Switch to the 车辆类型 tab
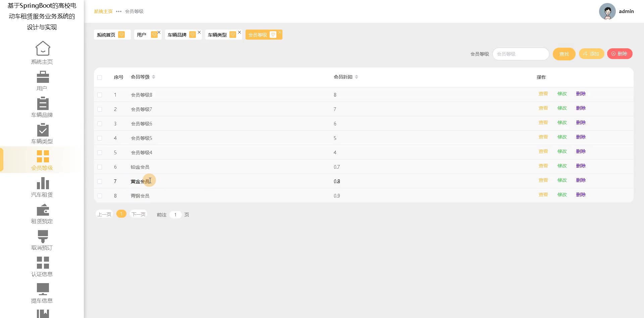Viewport: 644px width, 318px height. pos(223,35)
